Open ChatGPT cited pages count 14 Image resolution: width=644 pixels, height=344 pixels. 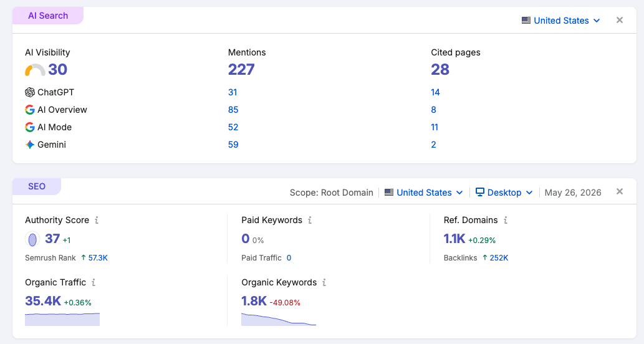(x=435, y=92)
